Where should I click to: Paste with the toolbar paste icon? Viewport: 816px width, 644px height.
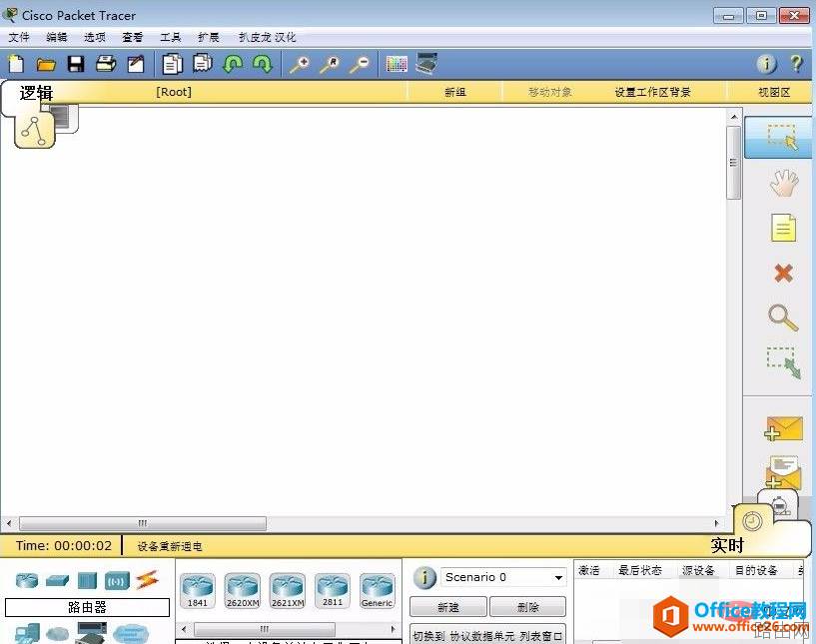tap(203, 64)
